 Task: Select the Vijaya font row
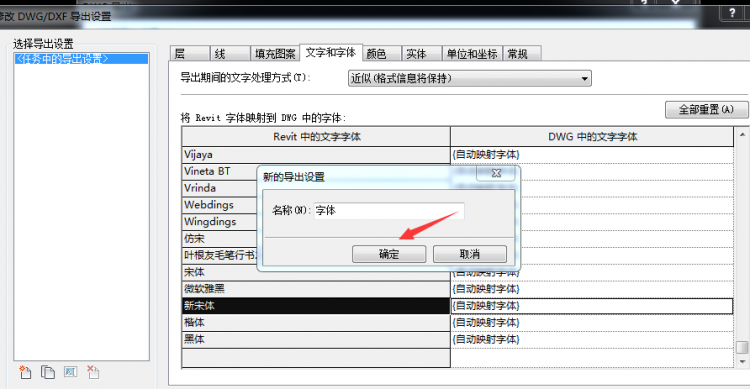click(x=316, y=155)
